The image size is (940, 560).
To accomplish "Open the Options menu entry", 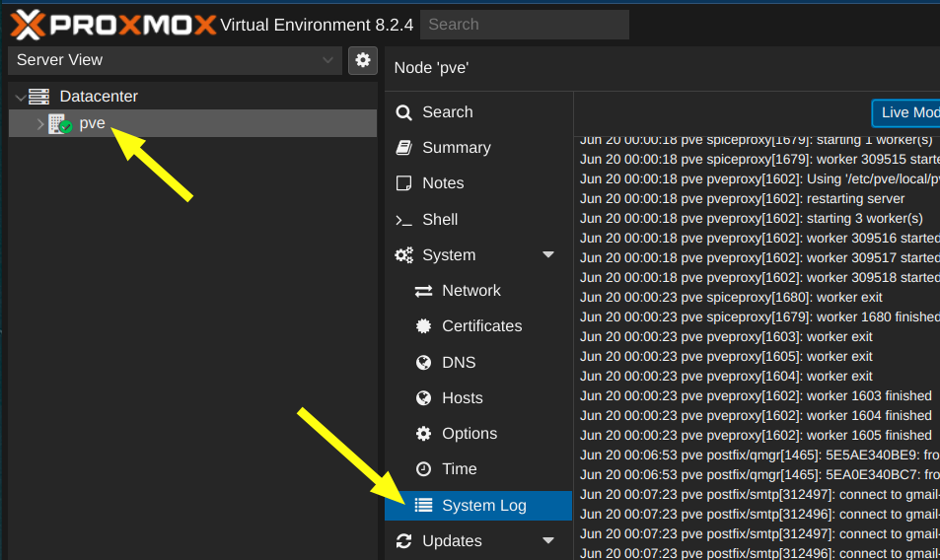I will tap(469, 434).
